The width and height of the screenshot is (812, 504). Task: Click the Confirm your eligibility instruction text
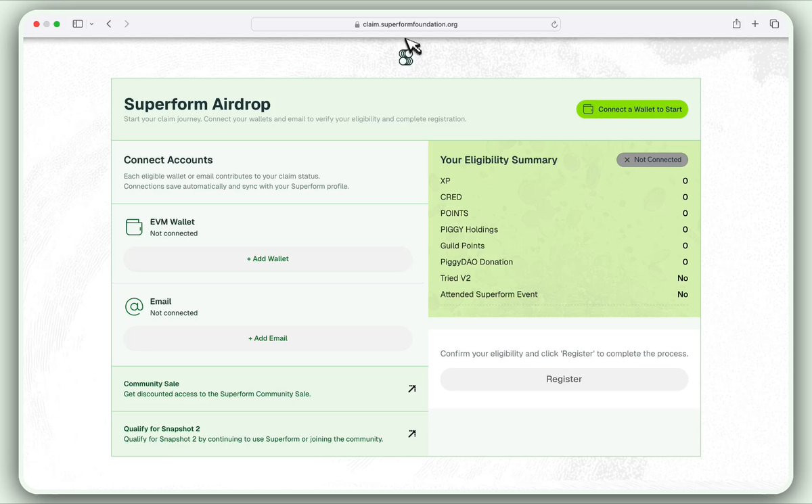click(x=564, y=354)
